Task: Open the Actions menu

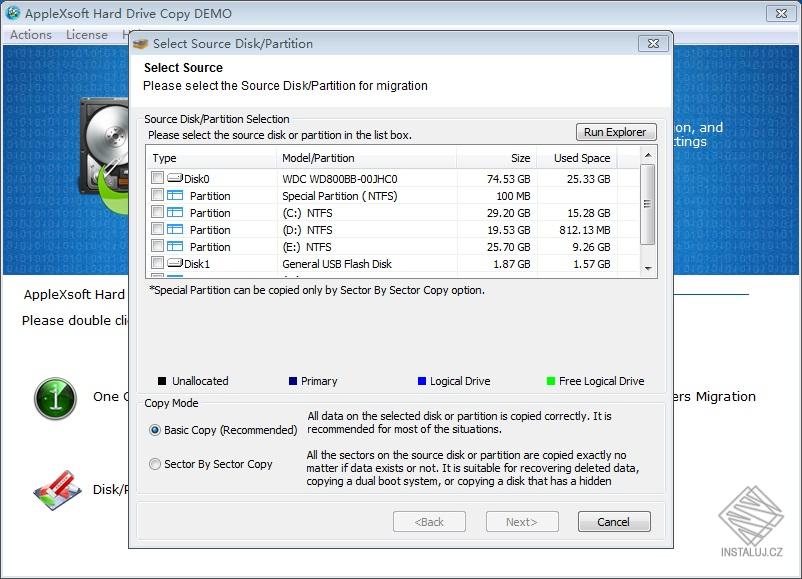Action: 29,34
